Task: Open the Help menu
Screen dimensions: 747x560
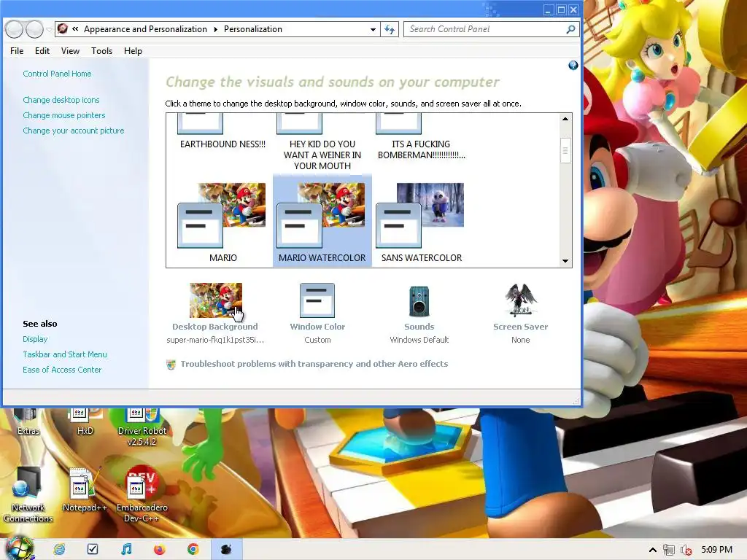Action: [x=133, y=51]
